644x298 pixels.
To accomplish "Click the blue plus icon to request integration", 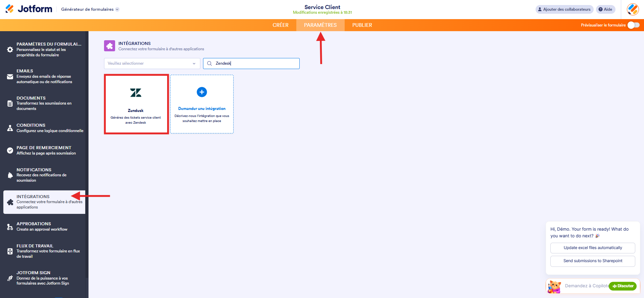I will point(202,92).
